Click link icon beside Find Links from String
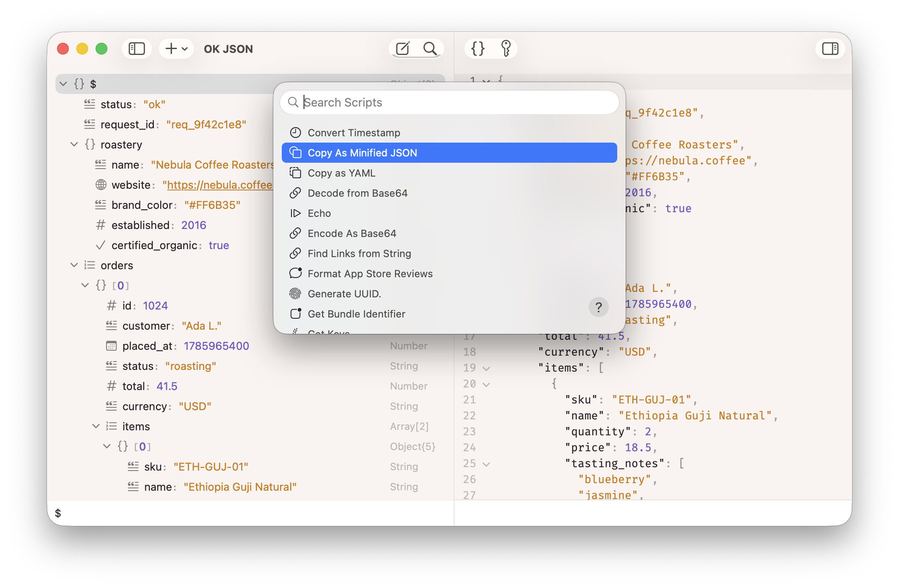Viewport: 899px width, 588px height. tap(296, 253)
